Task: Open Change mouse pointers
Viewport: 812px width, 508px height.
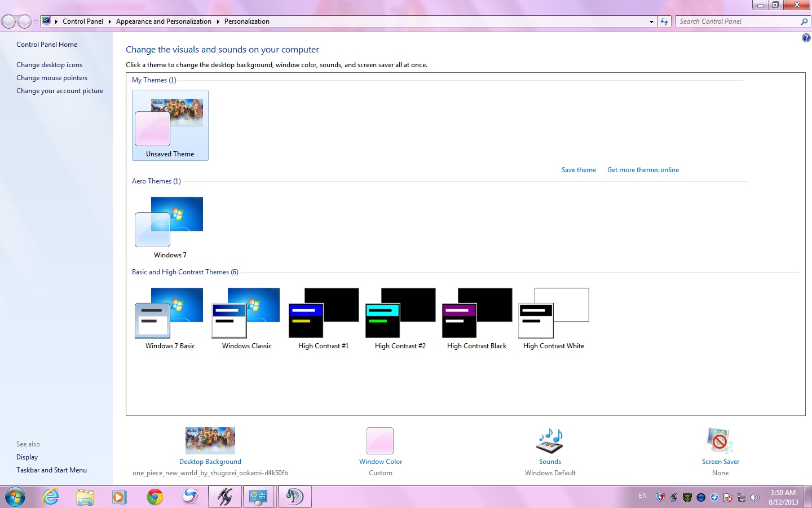Action: (52, 78)
